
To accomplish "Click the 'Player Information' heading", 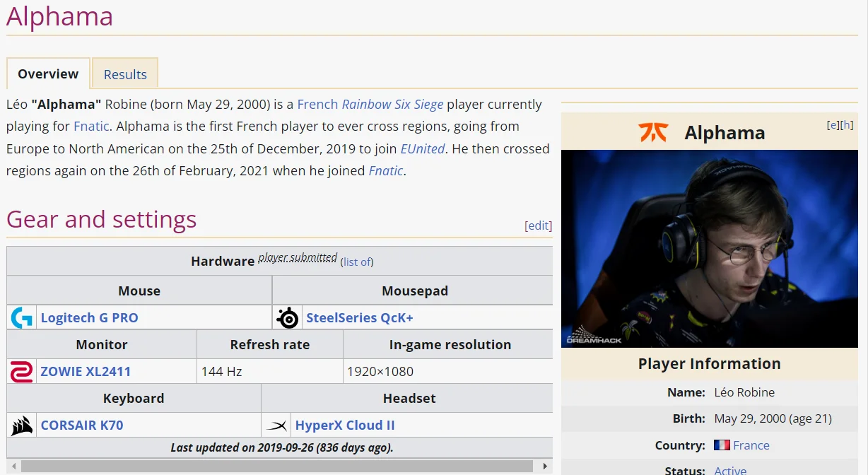I will pos(710,364).
